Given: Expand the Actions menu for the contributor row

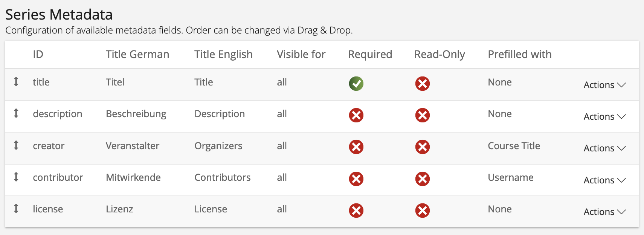Looking at the screenshot, I should (x=604, y=180).
